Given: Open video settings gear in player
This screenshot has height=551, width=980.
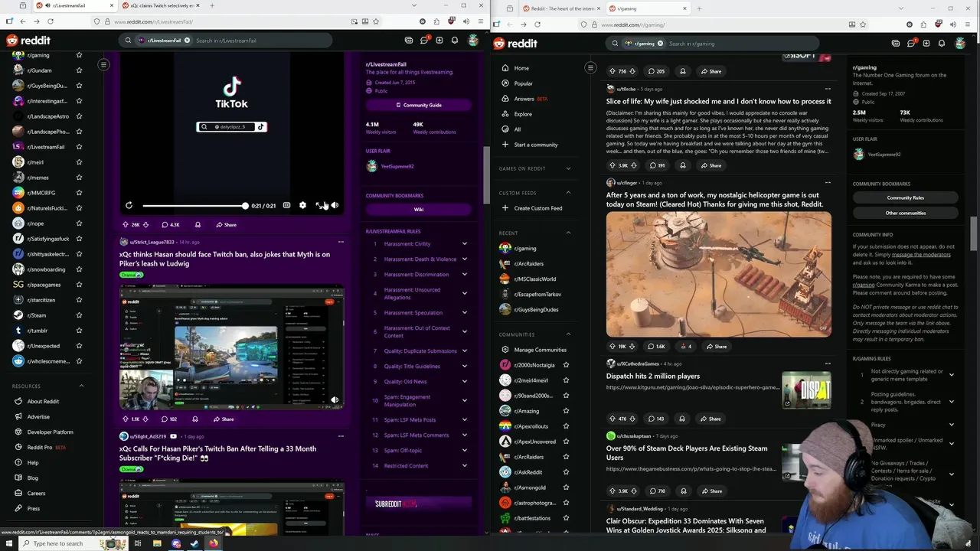Looking at the screenshot, I should pyautogui.click(x=302, y=205).
